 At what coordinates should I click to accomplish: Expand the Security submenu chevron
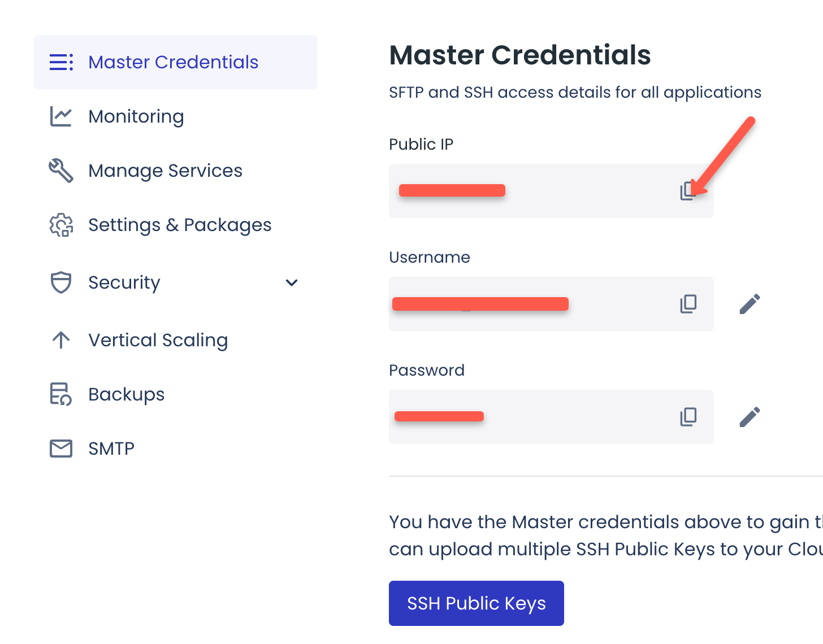click(292, 282)
